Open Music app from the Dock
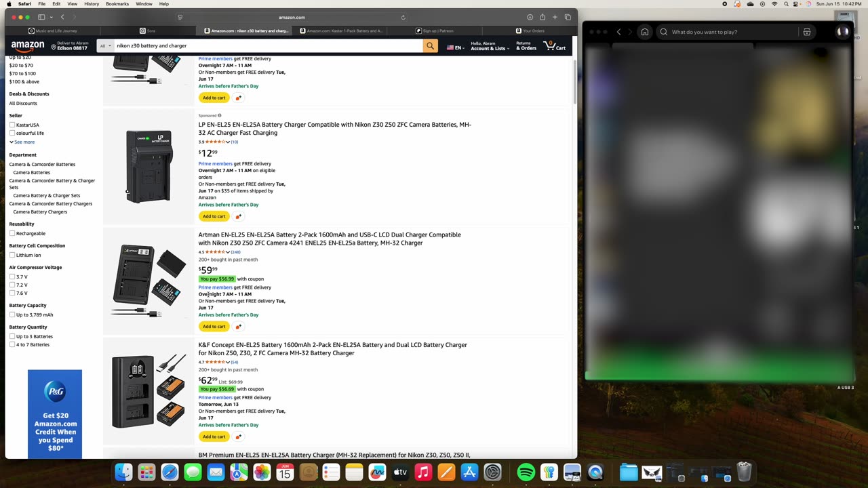Viewport: 868px width, 488px height. click(423, 472)
